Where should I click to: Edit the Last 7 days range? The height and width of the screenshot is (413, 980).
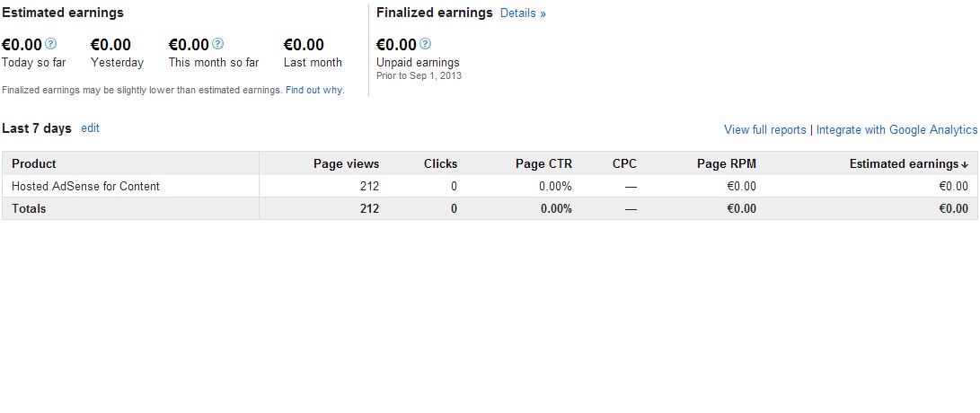(x=90, y=128)
